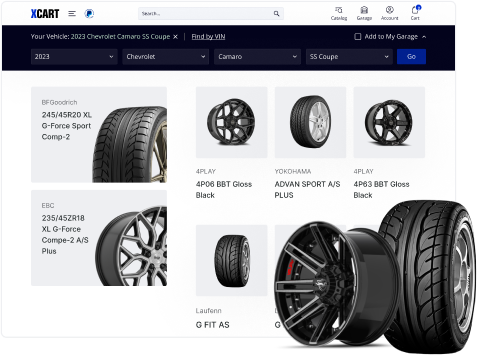Image resolution: width=485 pixels, height=360 pixels.
Task: Open the Cart icon
Action: pyautogui.click(x=415, y=13)
